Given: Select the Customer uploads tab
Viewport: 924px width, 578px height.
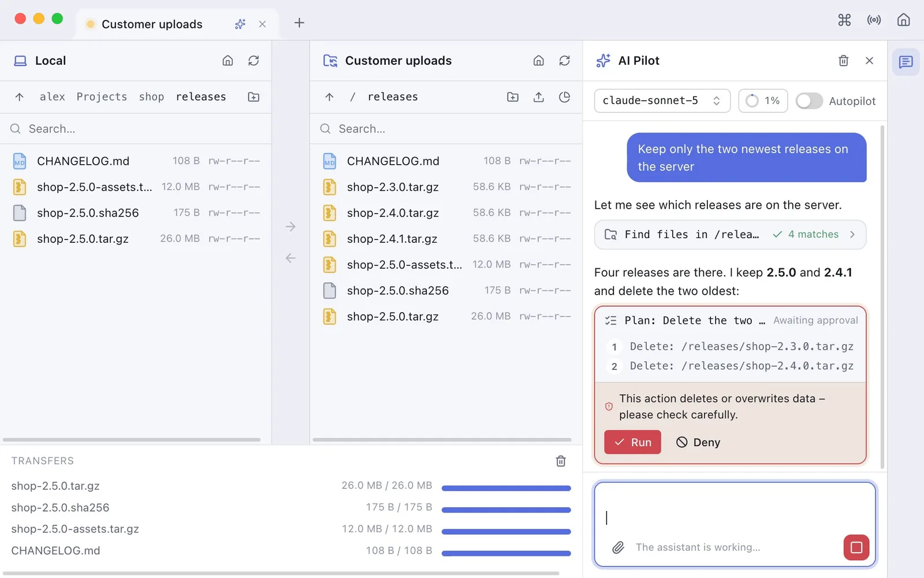Looking at the screenshot, I should (177, 24).
